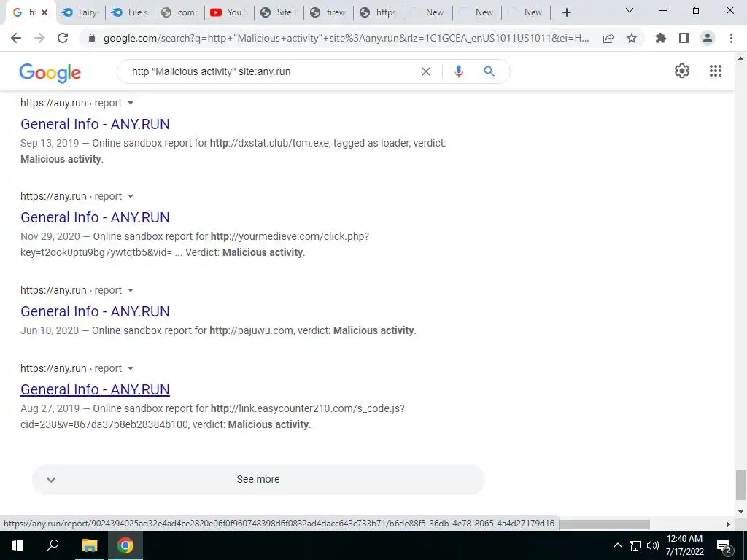Switch to the first New tab
This screenshot has width=747, height=560.
tap(427, 12)
